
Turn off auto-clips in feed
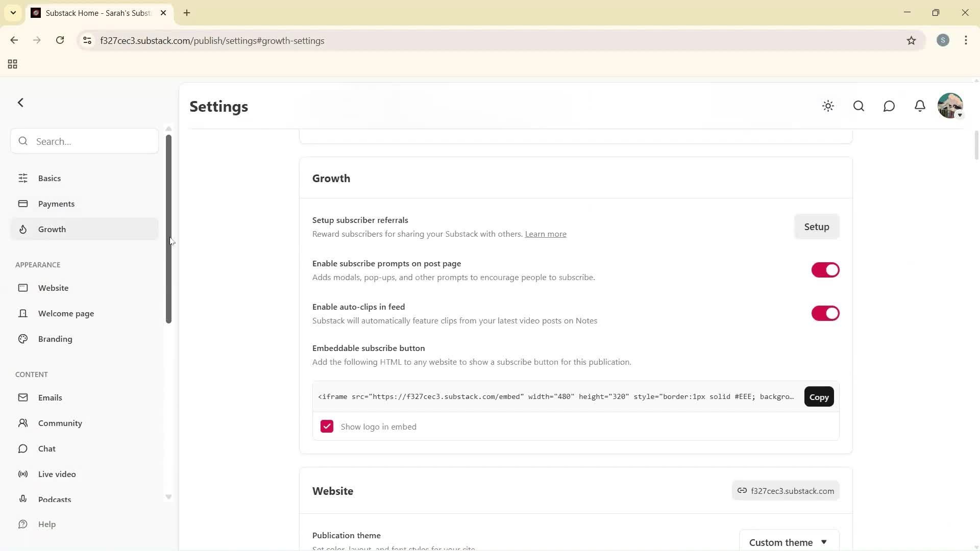click(824, 313)
